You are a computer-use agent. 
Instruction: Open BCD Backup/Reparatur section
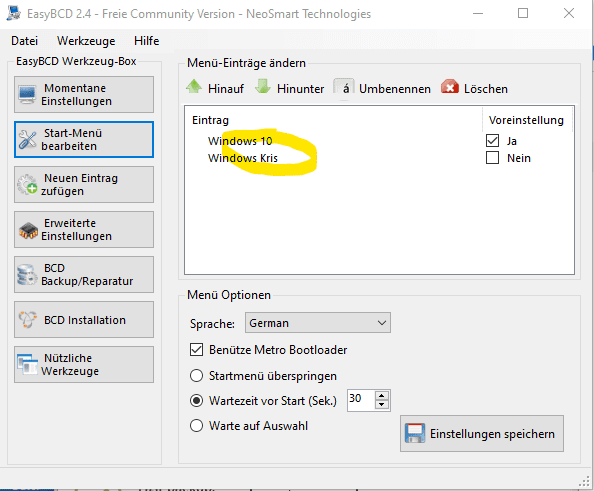tap(84, 275)
